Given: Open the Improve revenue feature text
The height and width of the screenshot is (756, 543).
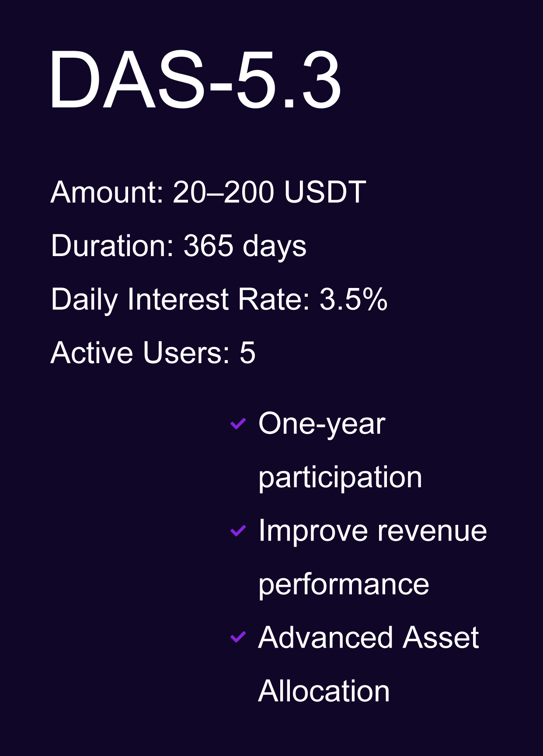Looking at the screenshot, I should coord(372,531).
